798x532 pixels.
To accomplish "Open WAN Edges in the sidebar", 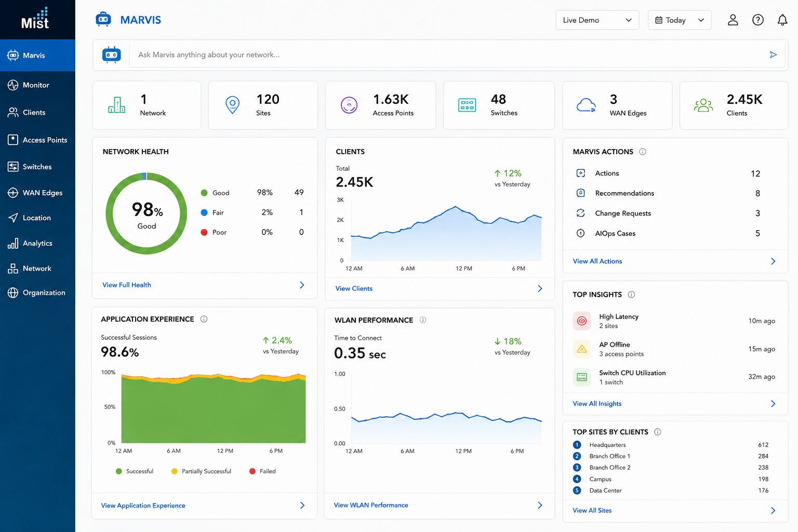I will point(37,193).
